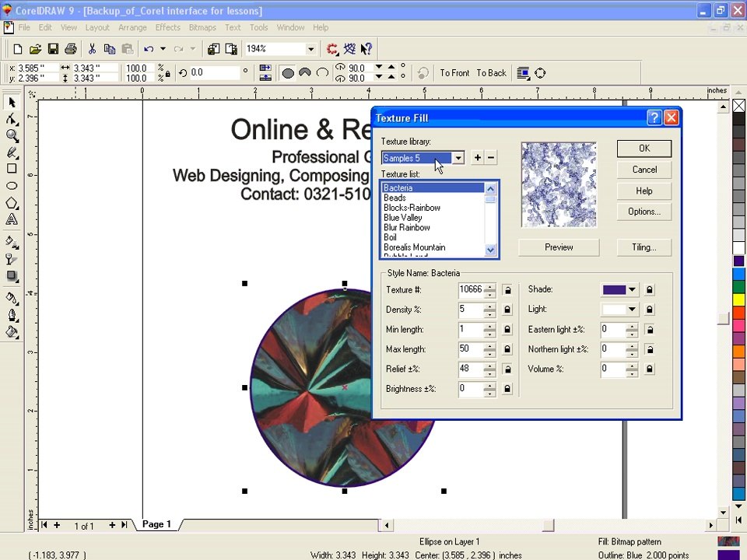The width and height of the screenshot is (747, 560).
Task: Click OK in Texture Fill dialog
Action: coord(644,149)
